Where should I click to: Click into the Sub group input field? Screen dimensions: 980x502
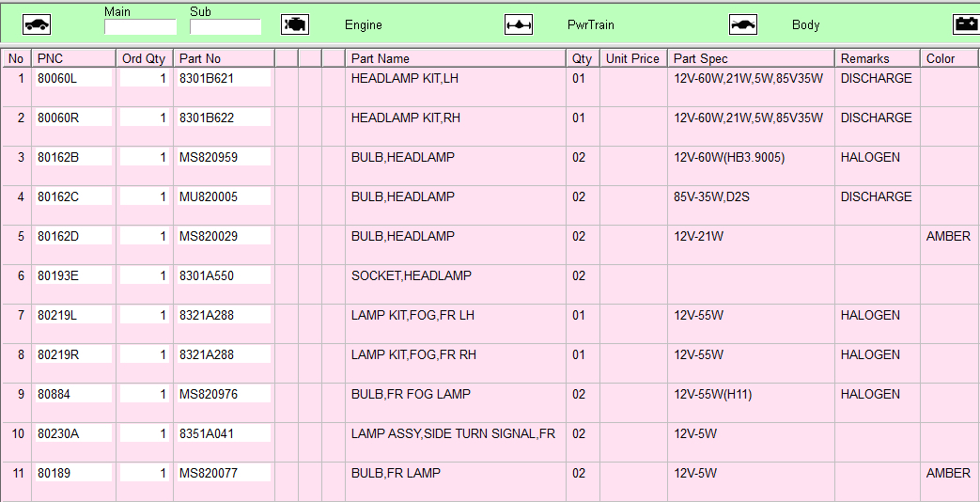coord(226,27)
